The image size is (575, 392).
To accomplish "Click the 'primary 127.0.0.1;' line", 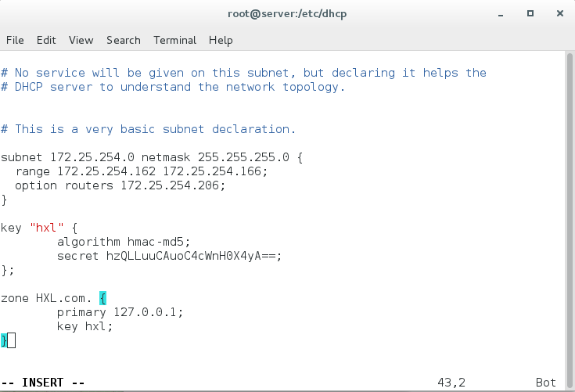I will [120, 312].
